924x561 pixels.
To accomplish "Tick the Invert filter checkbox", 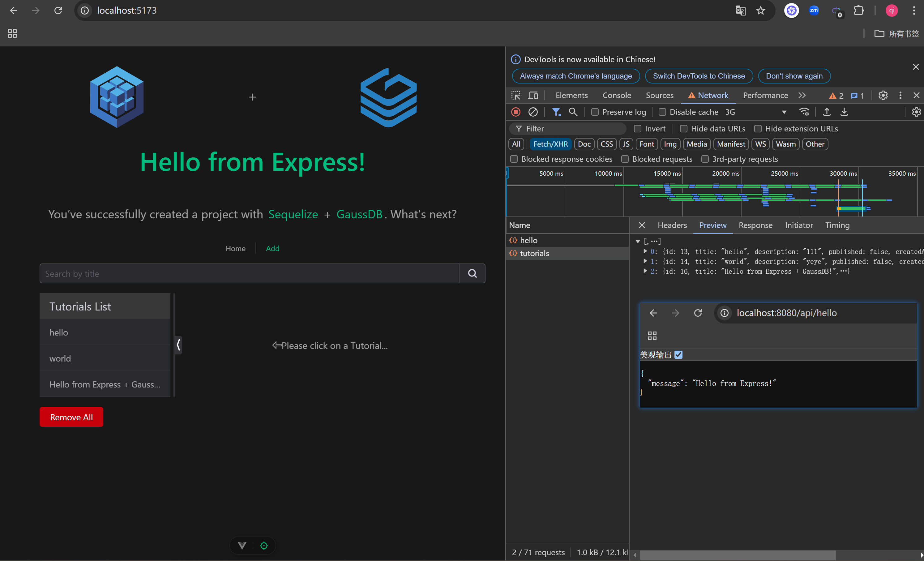I will (x=638, y=129).
